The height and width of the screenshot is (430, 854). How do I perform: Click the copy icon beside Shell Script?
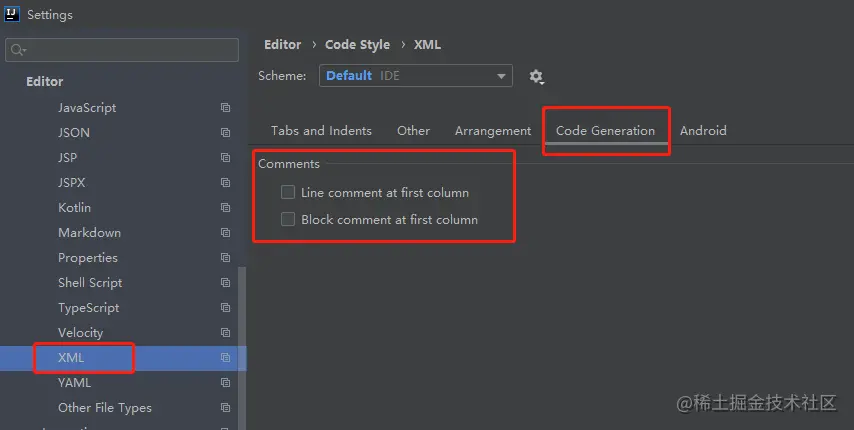pyautogui.click(x=225, y=282)
